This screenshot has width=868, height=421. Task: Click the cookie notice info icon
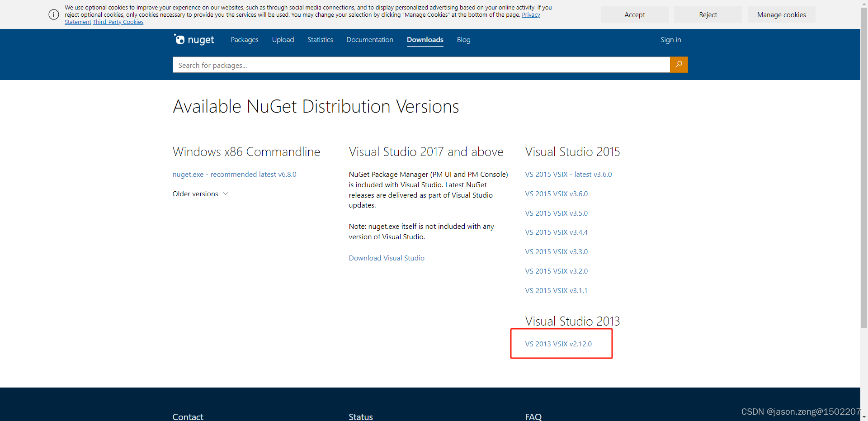click(x=53, y=14)
